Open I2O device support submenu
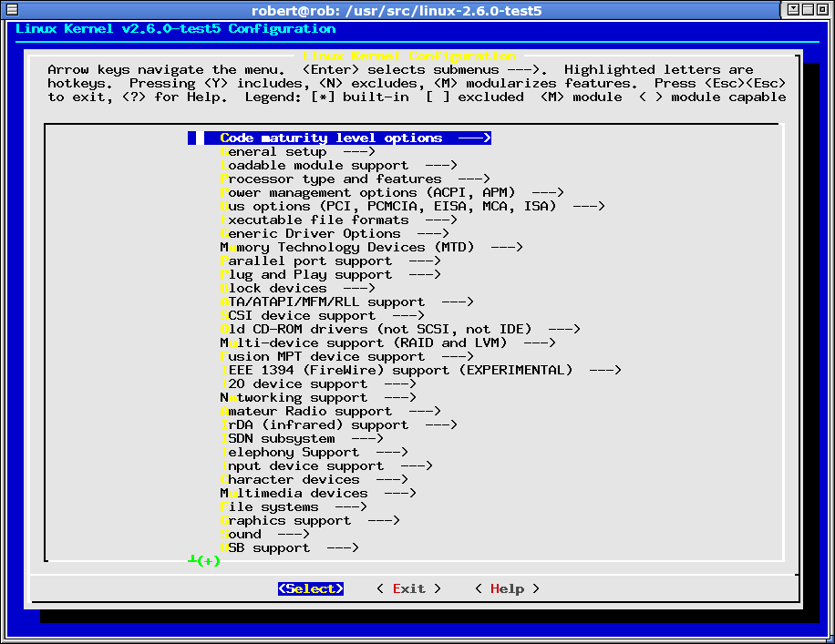The width and height of the screenshot is (835, 644). [318, 384]
